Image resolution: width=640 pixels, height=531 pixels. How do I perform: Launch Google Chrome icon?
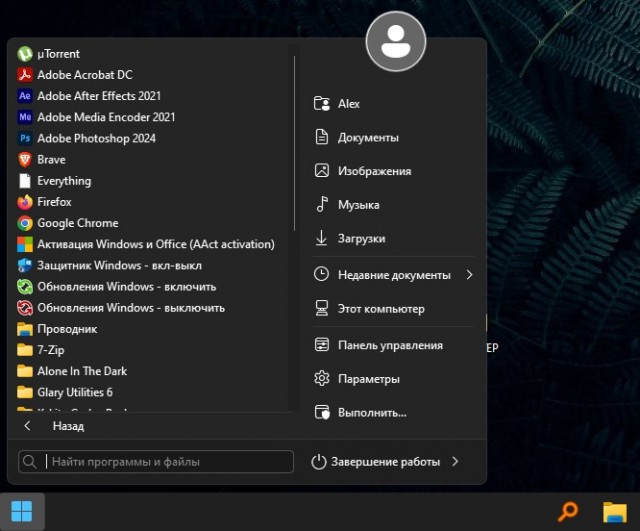(x=24, y=223)
